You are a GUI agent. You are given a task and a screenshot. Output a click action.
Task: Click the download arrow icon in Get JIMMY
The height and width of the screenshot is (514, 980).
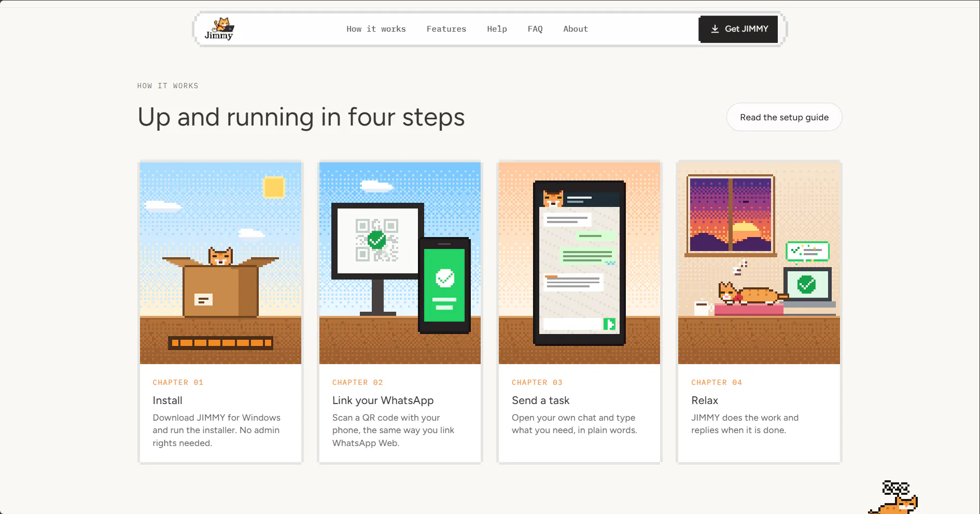(x=715, y=29)
